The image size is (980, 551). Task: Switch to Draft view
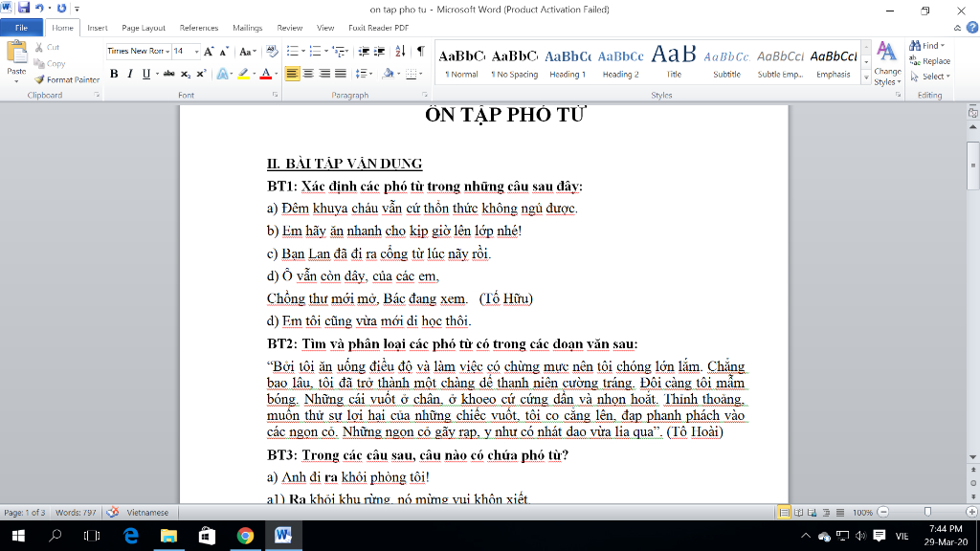[x=840, y=513]
